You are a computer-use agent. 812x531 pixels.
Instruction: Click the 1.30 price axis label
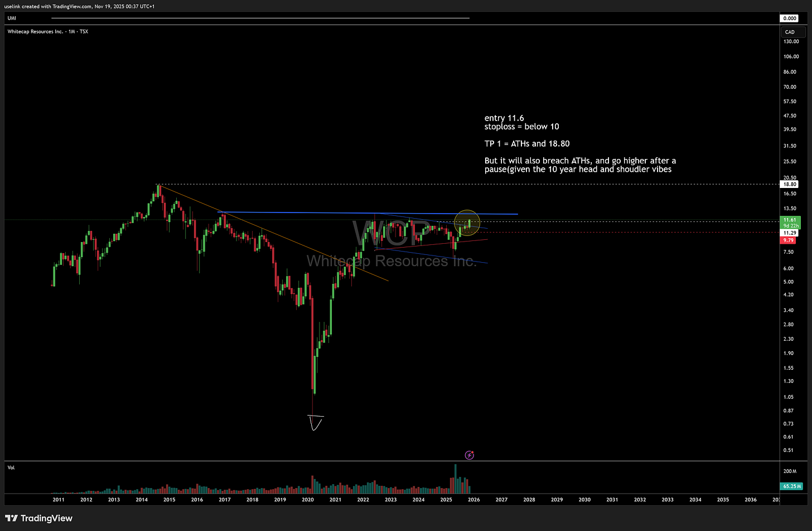pyautogui.click(x=788, y=382)
